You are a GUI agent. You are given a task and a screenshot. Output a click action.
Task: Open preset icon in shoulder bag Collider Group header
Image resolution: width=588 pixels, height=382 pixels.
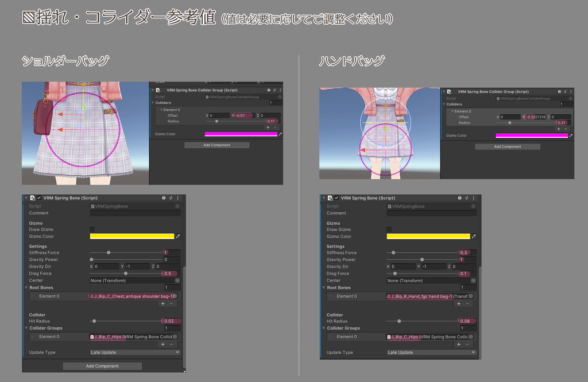pos(274,90)
